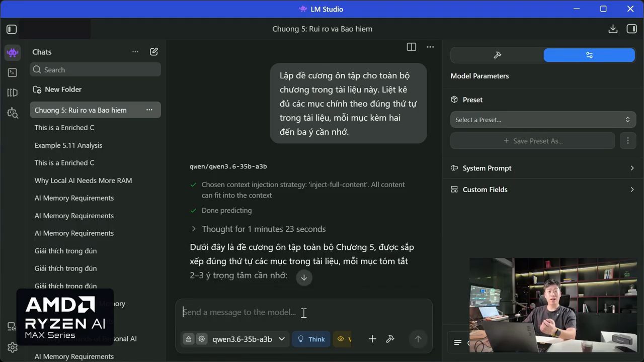Open the Chats panel three-dot menu
644x362 pixels.
pyautogui.click(x=135, y=52)
